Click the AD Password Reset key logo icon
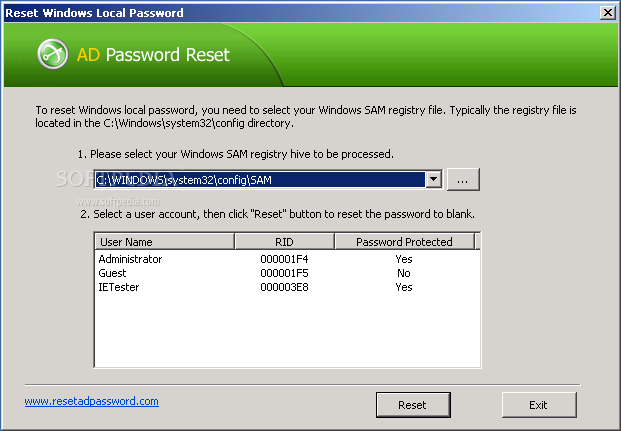 (53, 54)
